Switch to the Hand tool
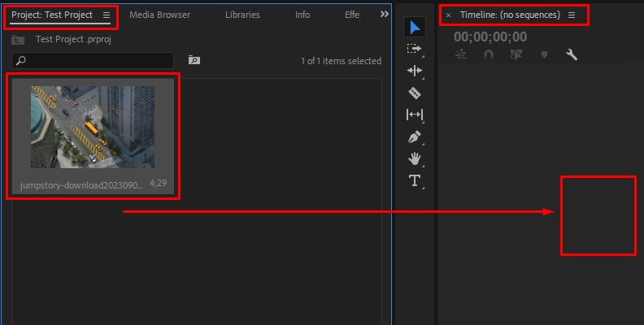Viewport: 644px width, 325px height. (x=415, y=158)
